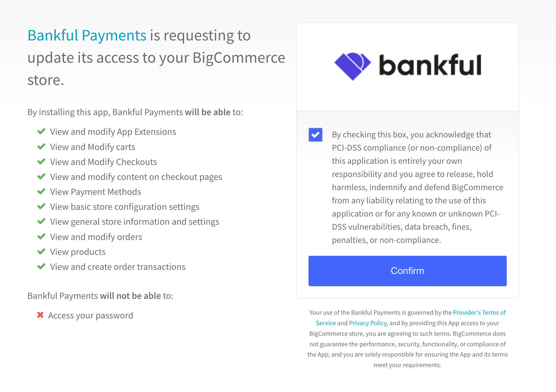556x392 pixels.
Task: Click the PCI-DSS acknowledgement paragraph text
Action: [417, 187]
